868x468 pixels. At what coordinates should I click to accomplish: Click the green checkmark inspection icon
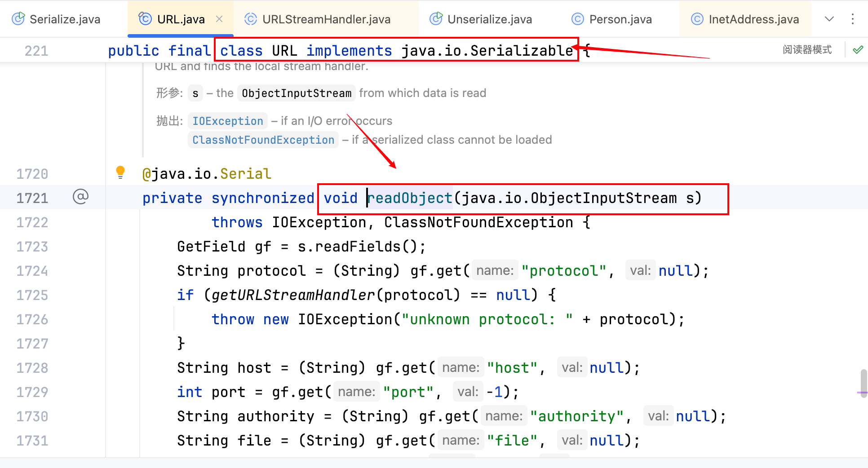click(x=858, y=50)
